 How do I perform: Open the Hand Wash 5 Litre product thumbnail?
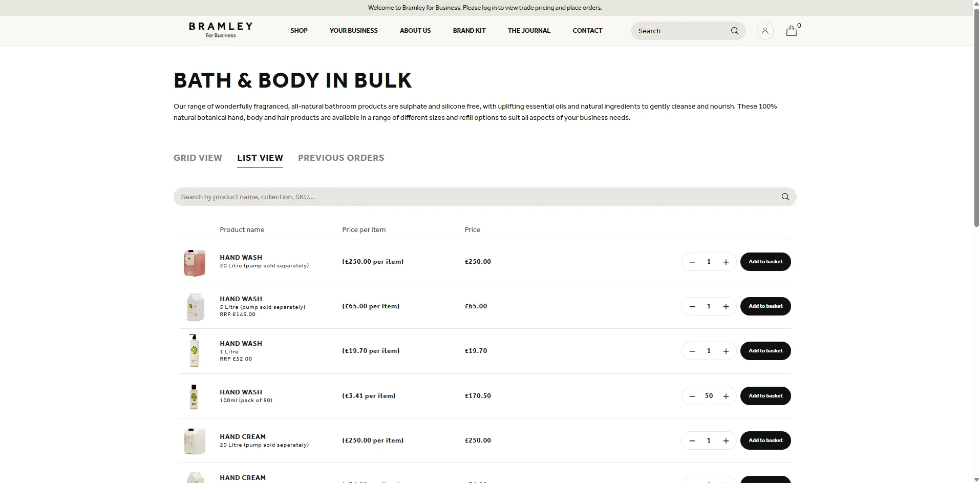pyautogui.click(x=195, y=307)
